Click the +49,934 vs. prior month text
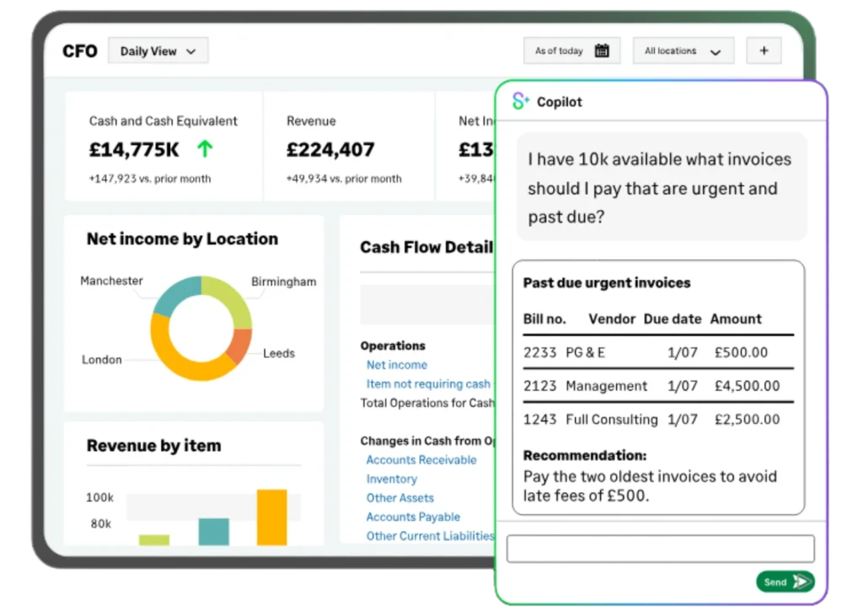863x616 pixels. (344, 179)
